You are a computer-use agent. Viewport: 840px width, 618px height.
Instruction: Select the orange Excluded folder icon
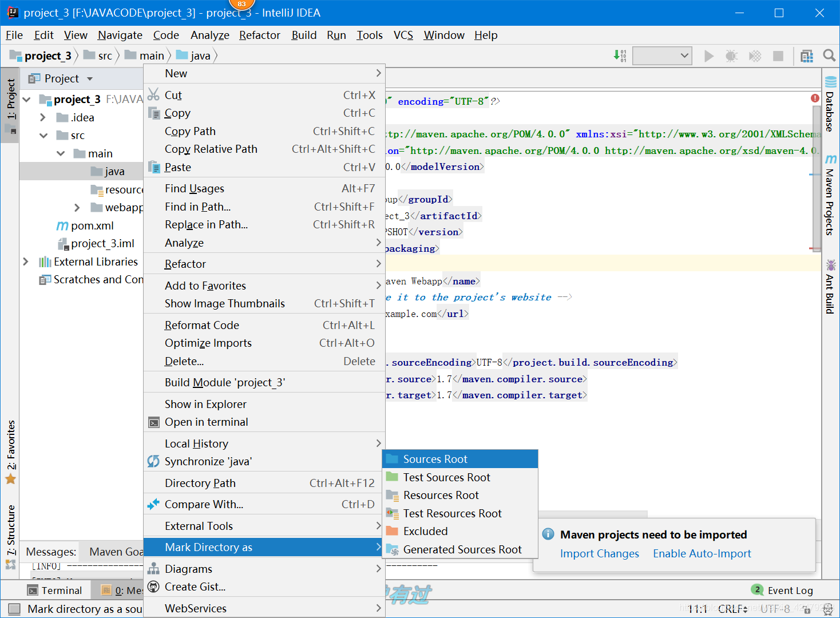click(x=392, y=531)
